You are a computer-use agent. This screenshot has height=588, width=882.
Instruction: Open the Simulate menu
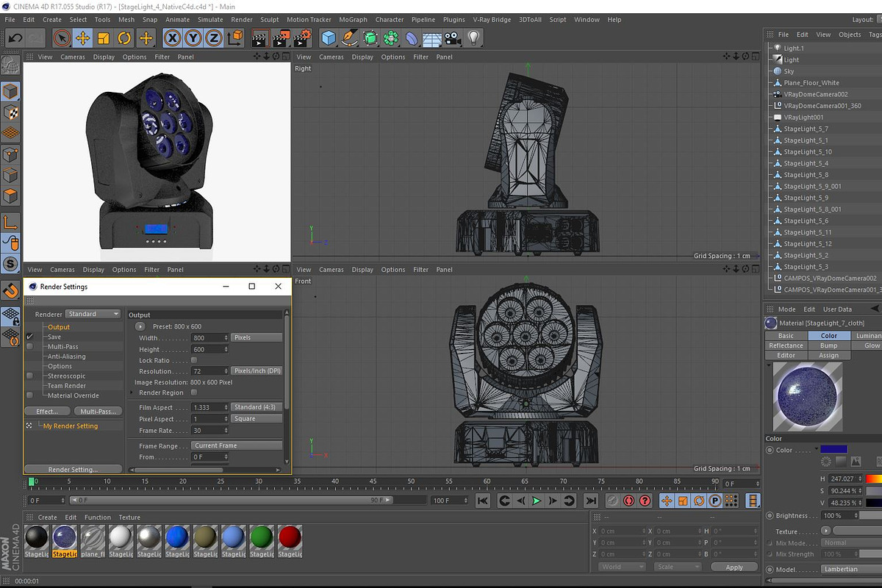pyautogui.click(x=210, y=20)
